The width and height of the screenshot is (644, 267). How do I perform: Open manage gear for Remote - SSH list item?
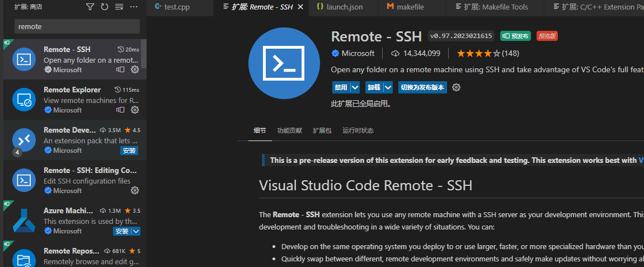[x=135, y=69]
